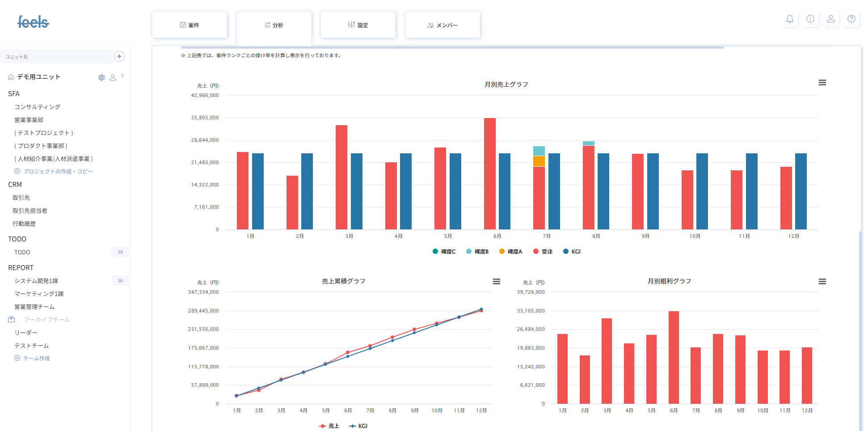This screenshot has width=868, height=431.
Task: Open 売上累積グラフ chart context menu
Action: (x=496, y=282)
